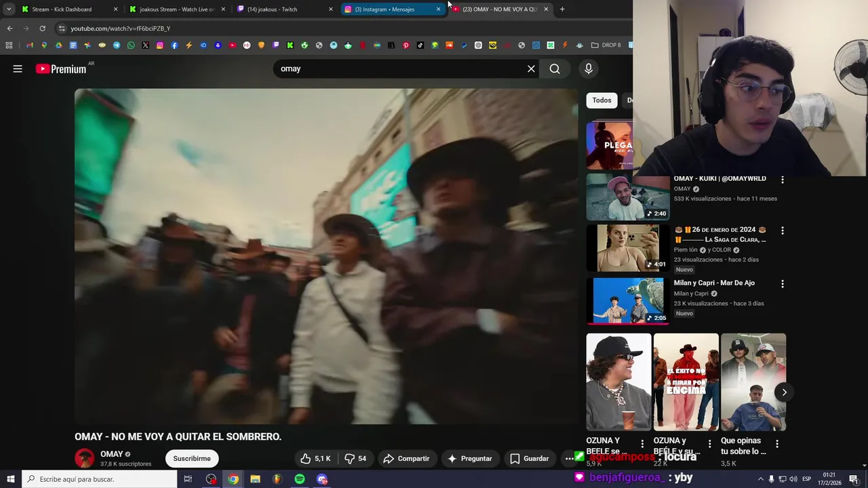Open a new browser tab
This screenshot has height=488, width=868.
pyautogui.click(x=562, y=9)
